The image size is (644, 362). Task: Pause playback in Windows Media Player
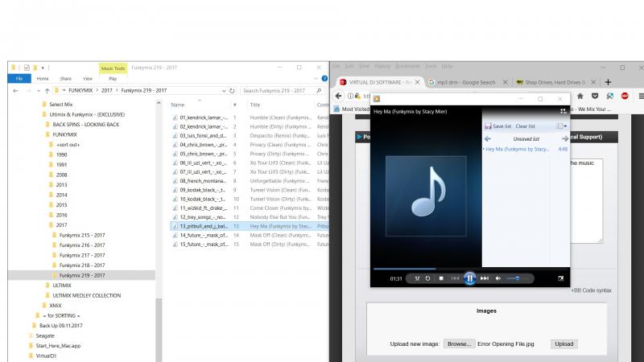tap(469, 278)
